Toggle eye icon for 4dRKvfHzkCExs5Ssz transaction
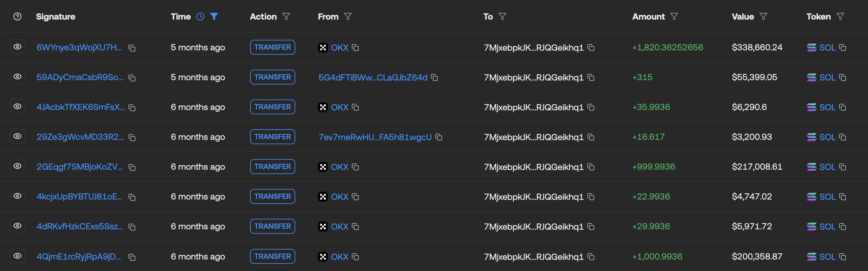Screen dimensions: 868x271 click(17, 226)
